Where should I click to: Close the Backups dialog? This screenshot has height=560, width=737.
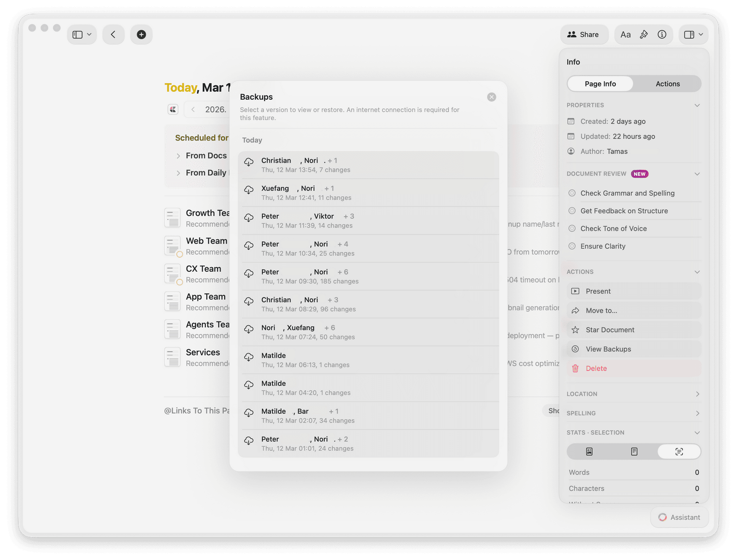coord(492,97)
